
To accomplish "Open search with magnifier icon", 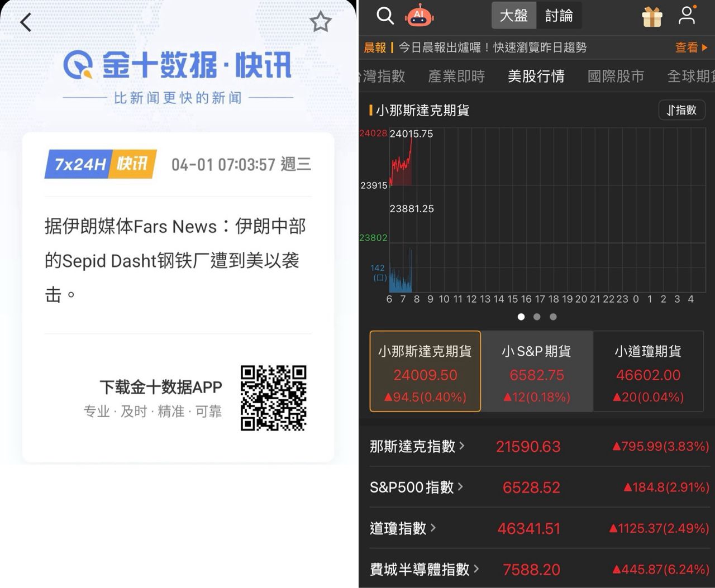I will [x=385, y=16].
